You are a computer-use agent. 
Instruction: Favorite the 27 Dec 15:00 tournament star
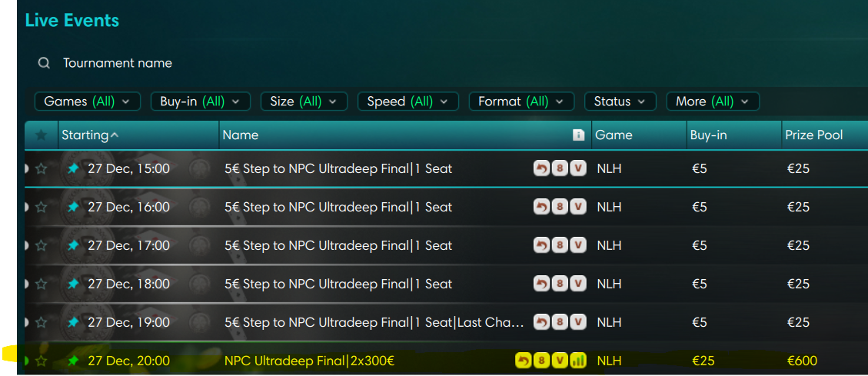[x=42, y=168]
